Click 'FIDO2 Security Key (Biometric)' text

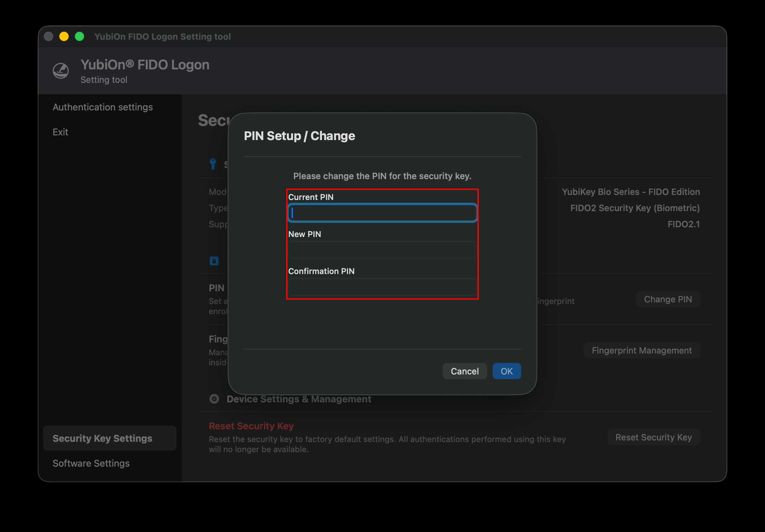pos(635,208)
